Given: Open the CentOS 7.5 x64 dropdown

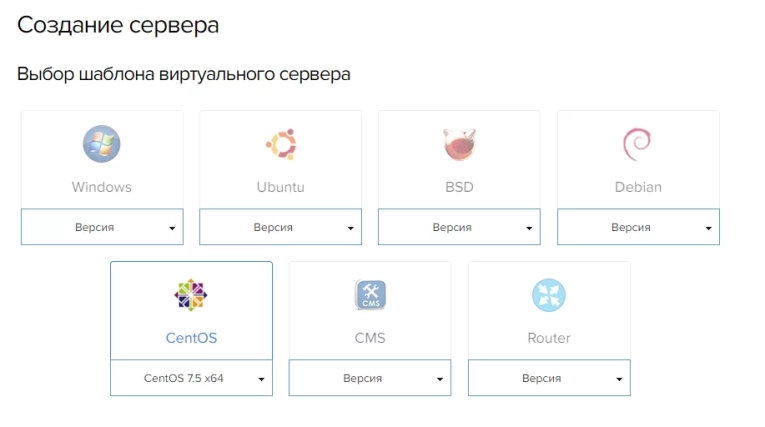Looking at the screenshot, I should click(191, 378).
